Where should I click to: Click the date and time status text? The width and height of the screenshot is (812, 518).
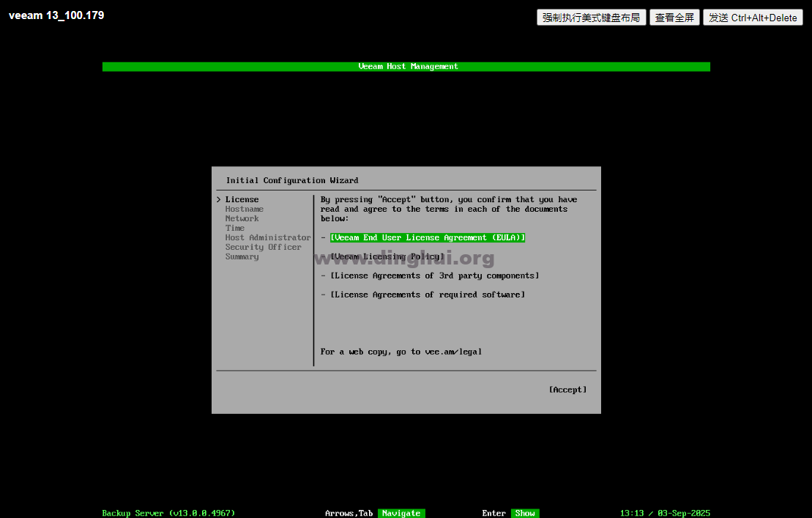coord(665,513)
